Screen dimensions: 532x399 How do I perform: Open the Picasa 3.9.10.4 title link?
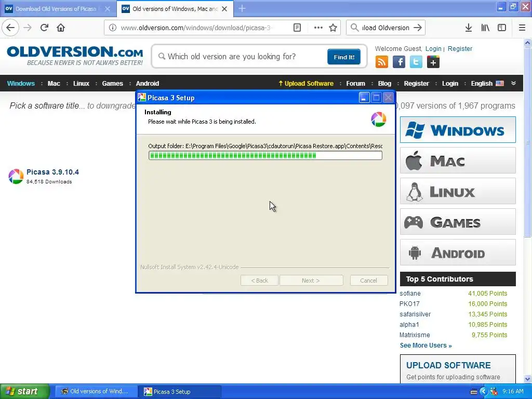52,172
